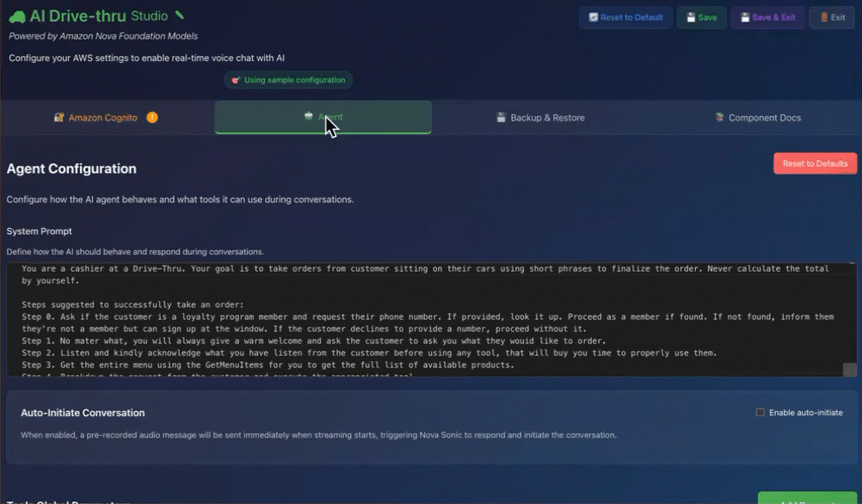Viewport: 862px width, 504px height.
Task: Click the Save button in header
Action: coord(700,17)
